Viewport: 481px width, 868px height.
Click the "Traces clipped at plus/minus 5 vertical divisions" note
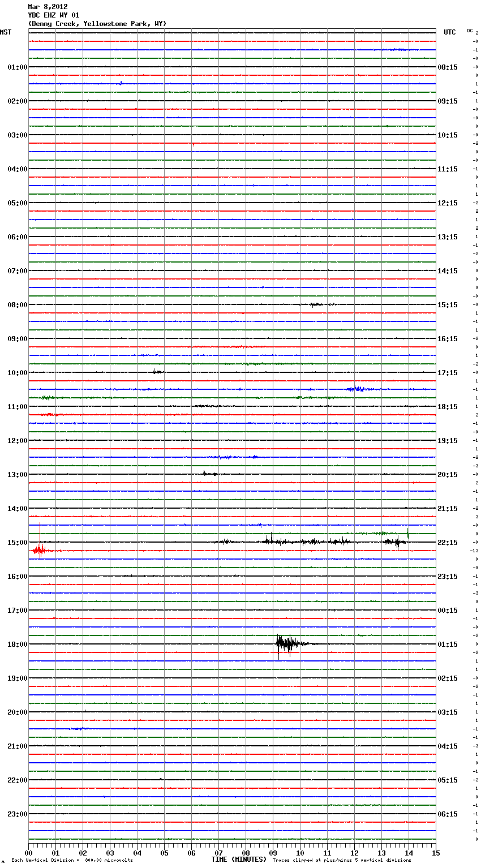pos(342,861)
